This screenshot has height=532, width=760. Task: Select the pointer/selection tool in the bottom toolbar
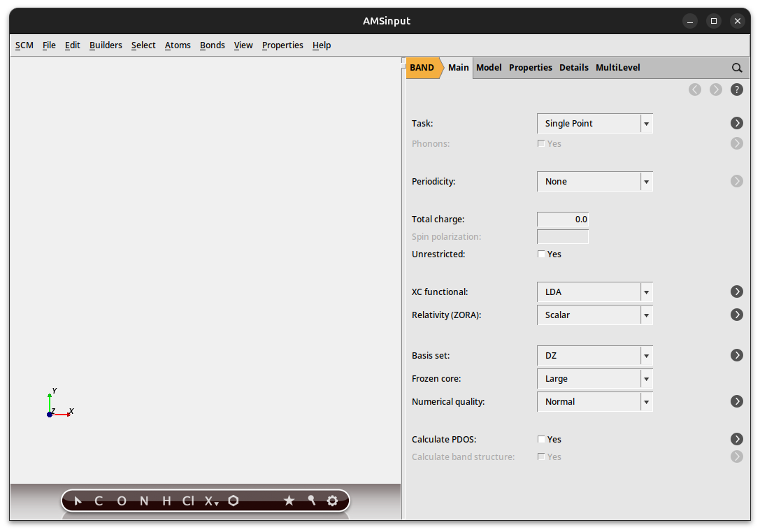pyautogui.click(x=77, y=501)
